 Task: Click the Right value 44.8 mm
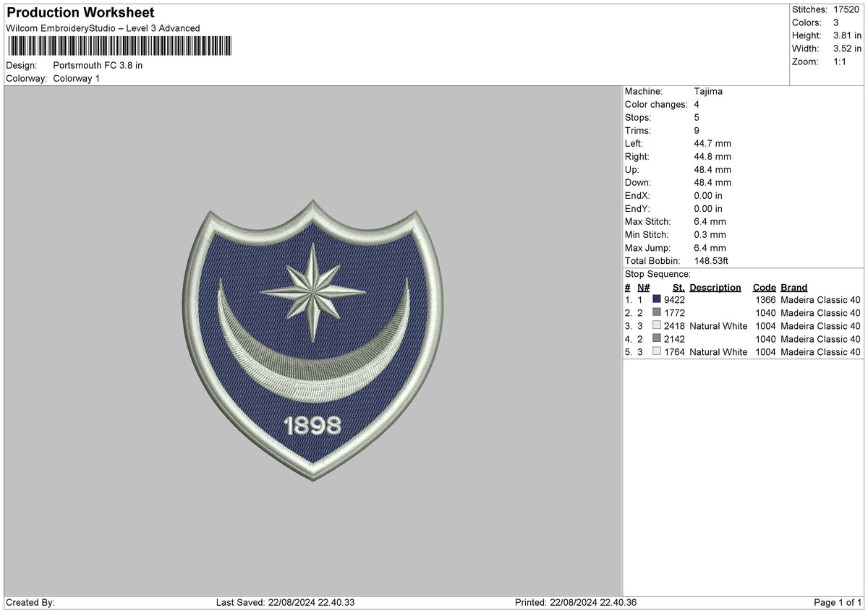click(712, 156)
